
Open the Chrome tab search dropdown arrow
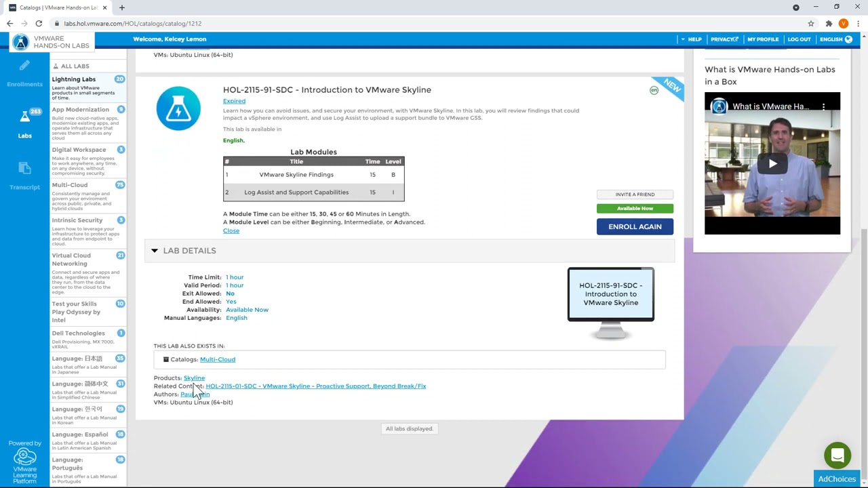(796, 7)
